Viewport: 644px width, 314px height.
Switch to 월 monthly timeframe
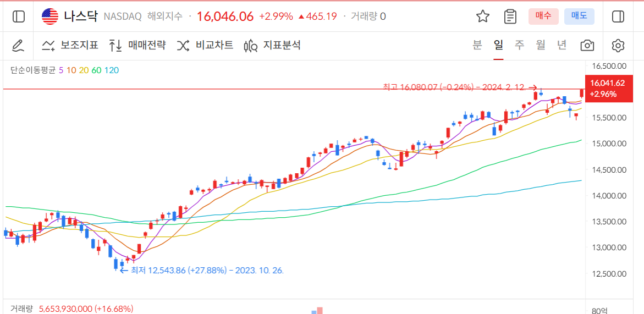[541, 45]
